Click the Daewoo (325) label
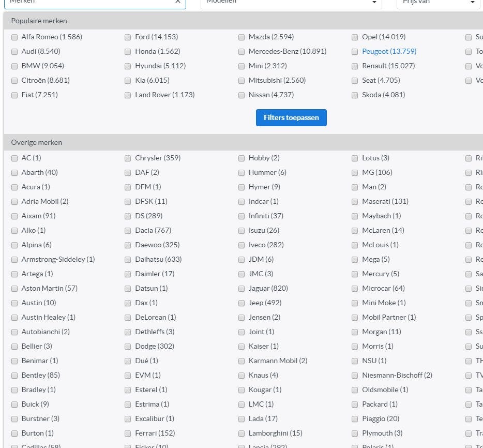This screenshot has width=483, height=448. click(x=157, y=245)
